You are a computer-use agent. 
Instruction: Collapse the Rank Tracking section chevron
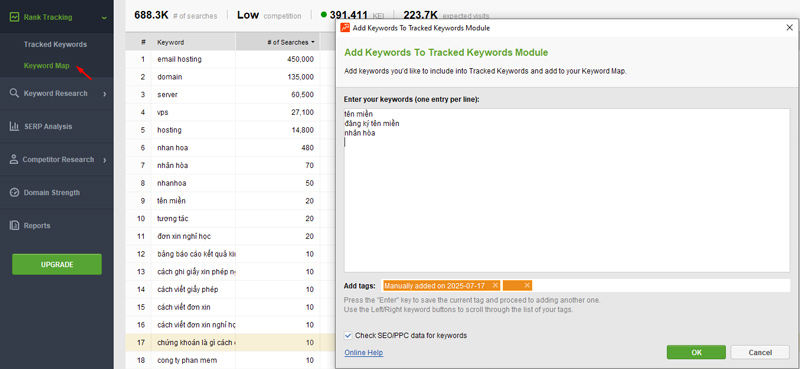104,17
